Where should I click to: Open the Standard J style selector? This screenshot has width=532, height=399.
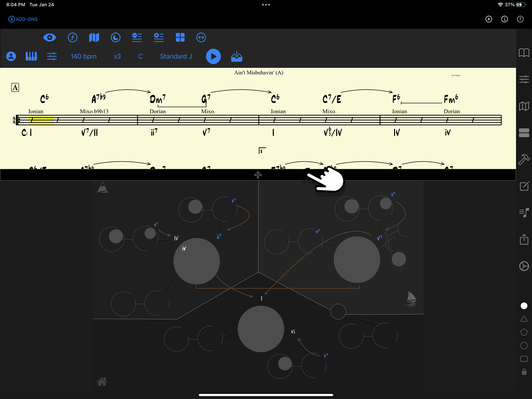[x=176, y=56]
